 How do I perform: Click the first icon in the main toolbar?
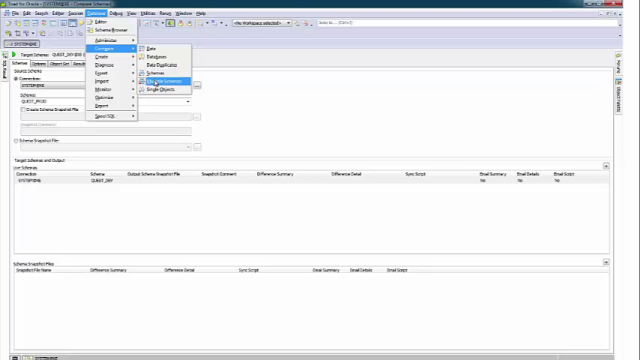(x=8, y=23)
